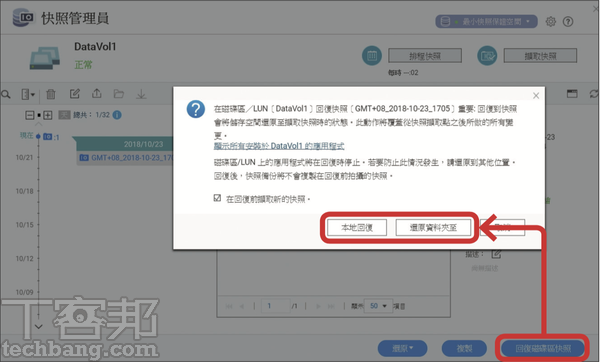Click the 擷取快照 button

pos(540,56)
